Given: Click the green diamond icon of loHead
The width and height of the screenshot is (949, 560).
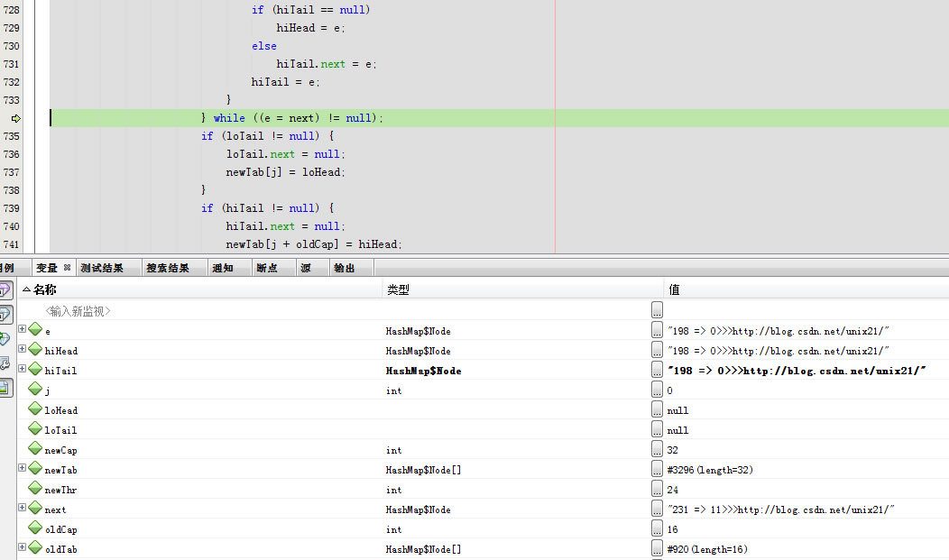Looking at the screenshot, I should 35,409.
